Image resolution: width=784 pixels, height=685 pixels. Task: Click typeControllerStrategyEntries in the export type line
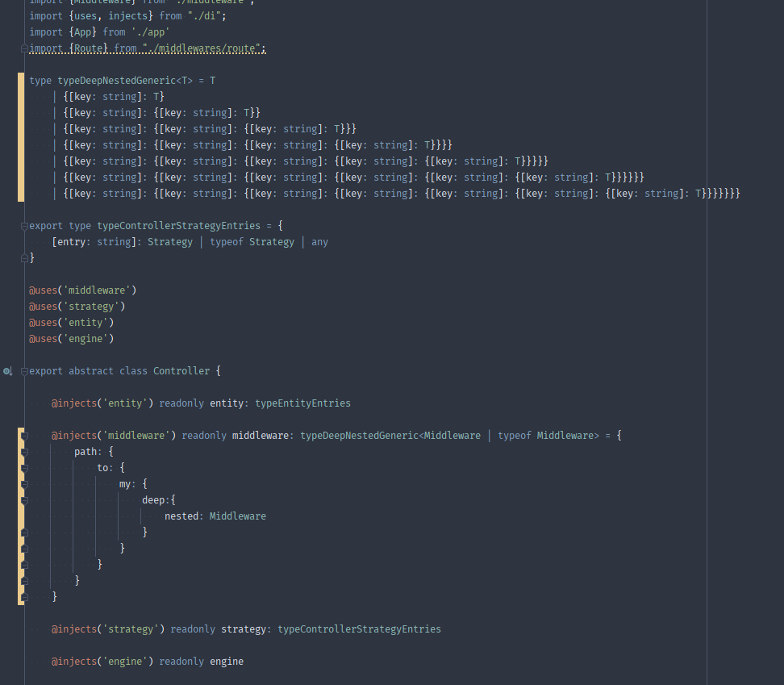coord(178,226)
